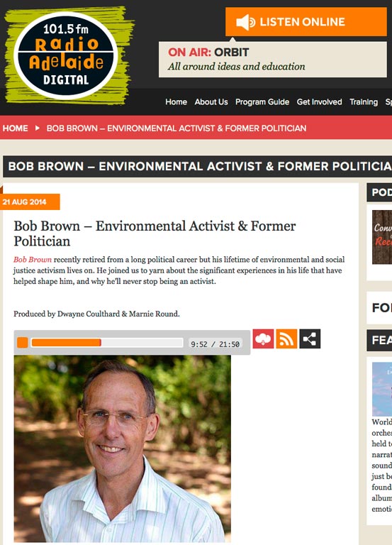Go to the Get Involved menu
Image resolution: width=392 pixels, height=545 pixels.
[319, 102]
